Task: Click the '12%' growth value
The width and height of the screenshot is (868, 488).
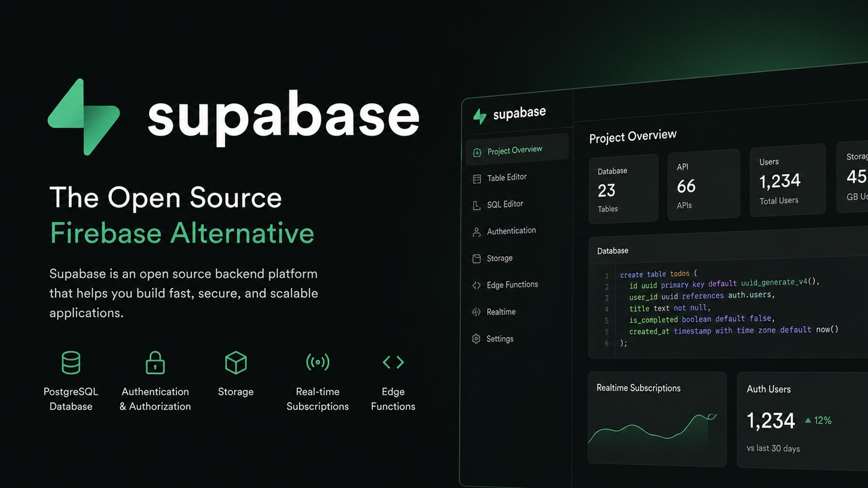Action: (823, 421)
